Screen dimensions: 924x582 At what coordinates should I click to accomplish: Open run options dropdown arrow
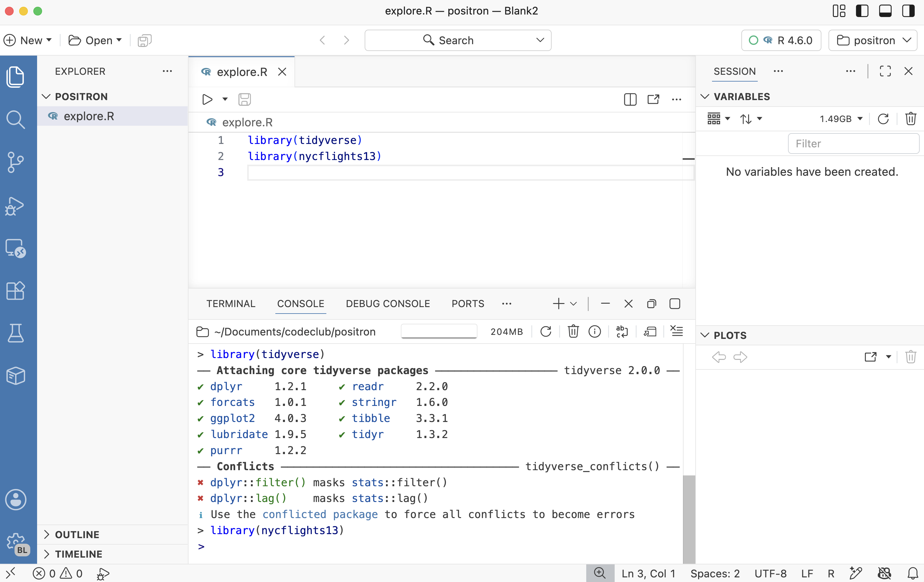[x=225, y=99]
